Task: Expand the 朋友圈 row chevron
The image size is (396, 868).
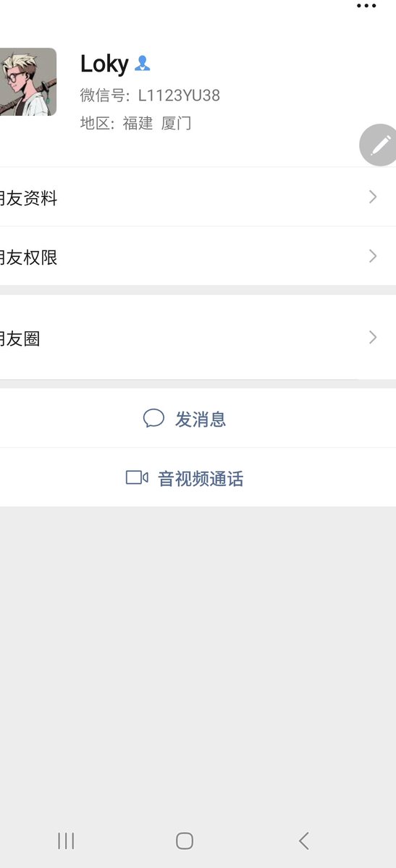Action: point(373,337)
